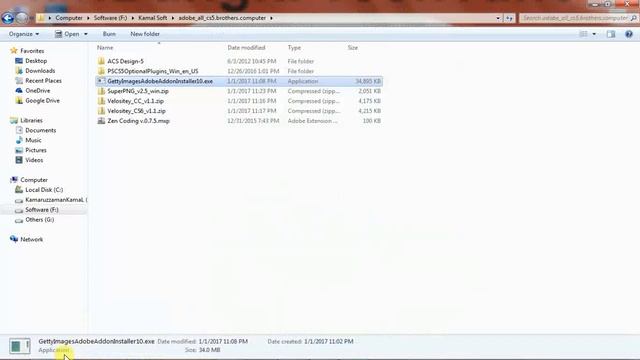Sort by the Type column header

tap(294, 48)
